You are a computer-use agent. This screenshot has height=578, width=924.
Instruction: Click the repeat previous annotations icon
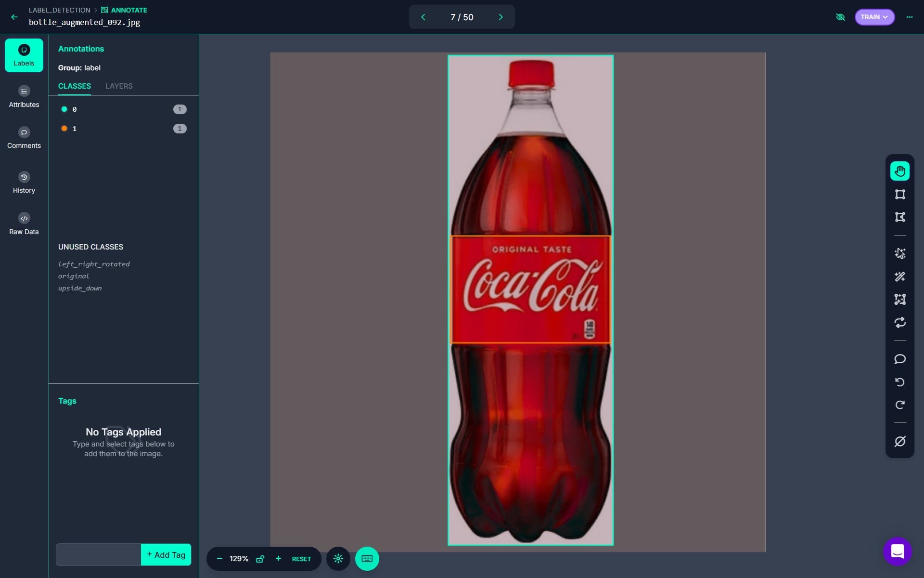pyautogui.click(x=899, y=322)
